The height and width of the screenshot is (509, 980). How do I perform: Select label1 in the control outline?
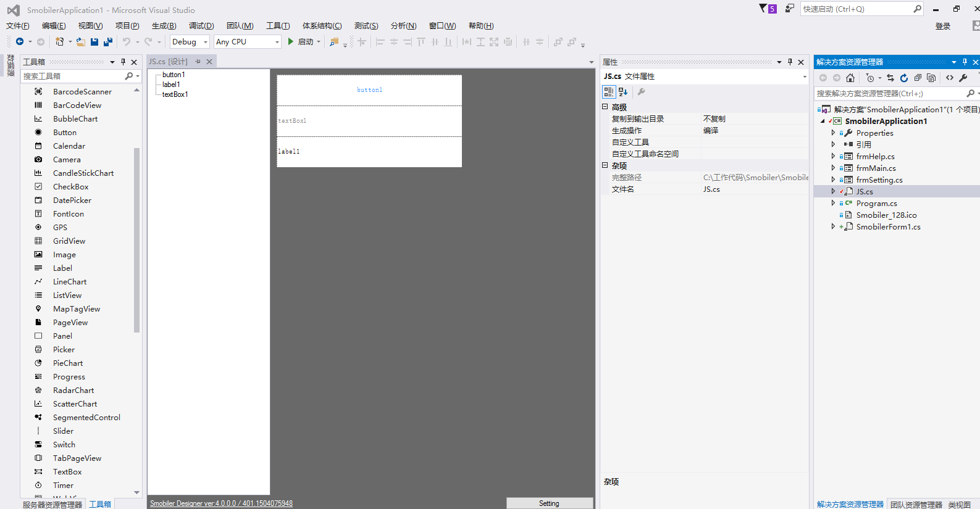171,85
